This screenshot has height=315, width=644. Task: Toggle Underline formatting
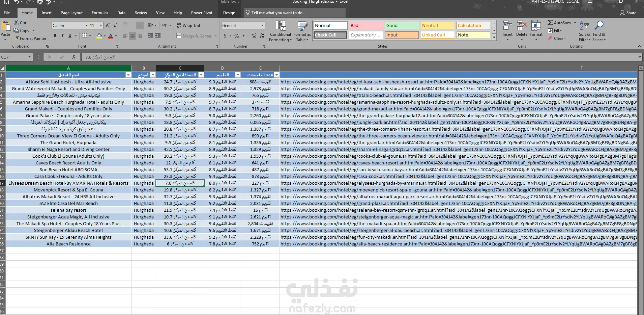click(70, 36)
